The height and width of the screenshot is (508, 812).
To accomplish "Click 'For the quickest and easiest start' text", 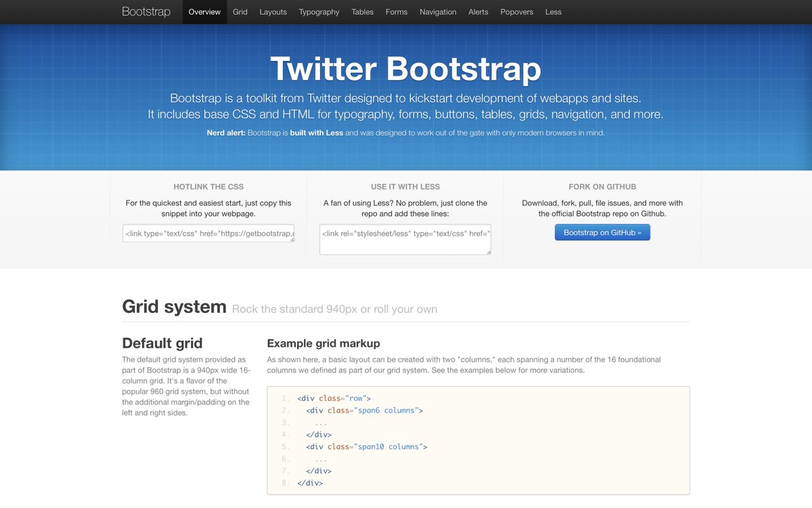I will coord(208,208).
